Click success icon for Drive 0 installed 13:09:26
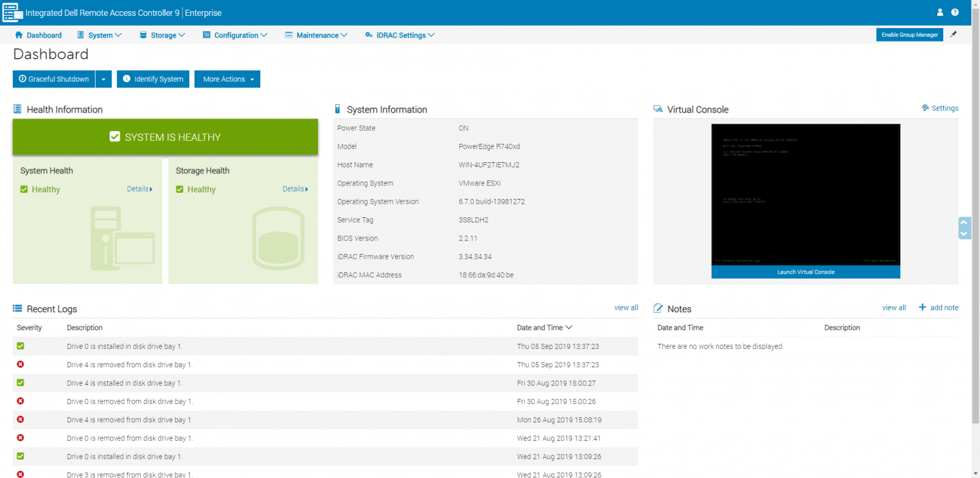This screenshot has width=980, height=478. 20,456
